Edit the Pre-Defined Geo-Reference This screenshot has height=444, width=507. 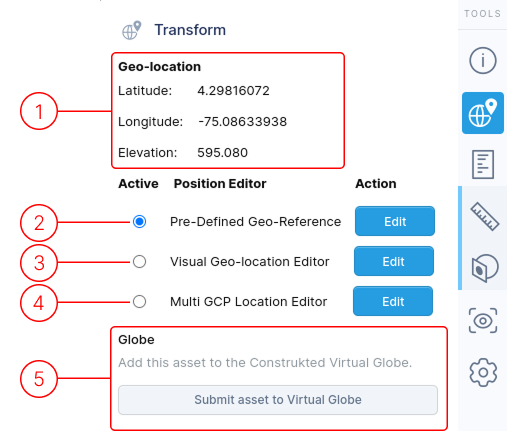click(395, 221)
